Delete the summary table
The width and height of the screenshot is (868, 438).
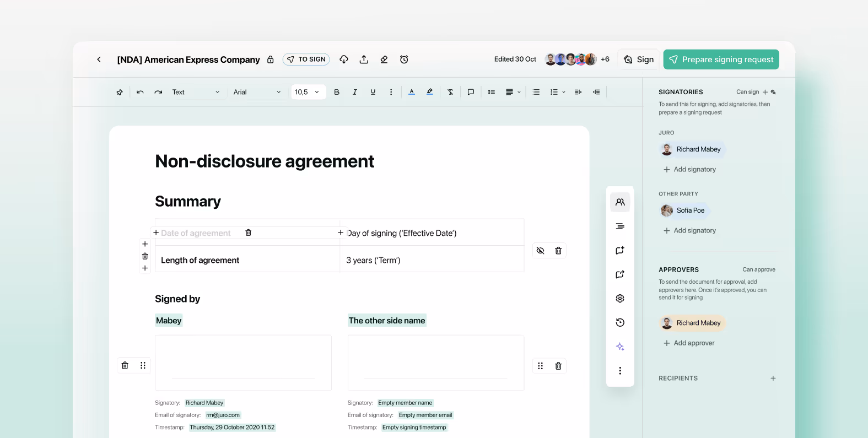coord(558,251)
